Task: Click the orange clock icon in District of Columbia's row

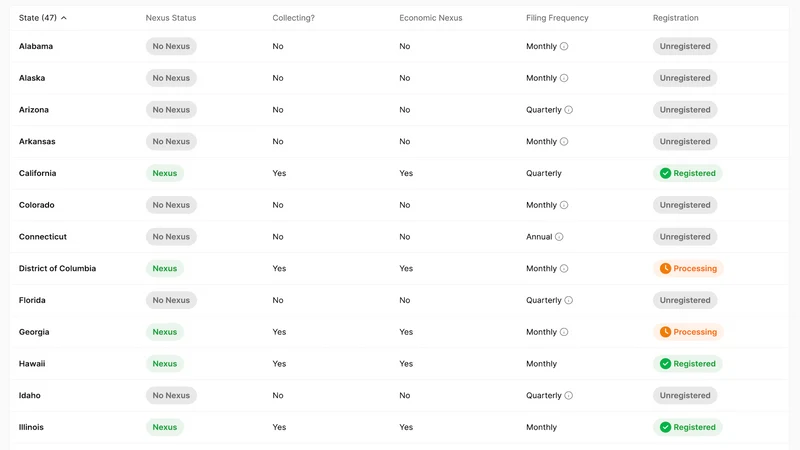Action: point(665,268)
